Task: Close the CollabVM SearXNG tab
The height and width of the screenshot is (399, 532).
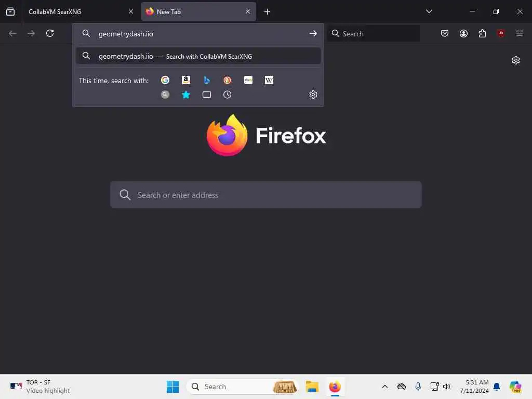Action: [x=131, y=11]
